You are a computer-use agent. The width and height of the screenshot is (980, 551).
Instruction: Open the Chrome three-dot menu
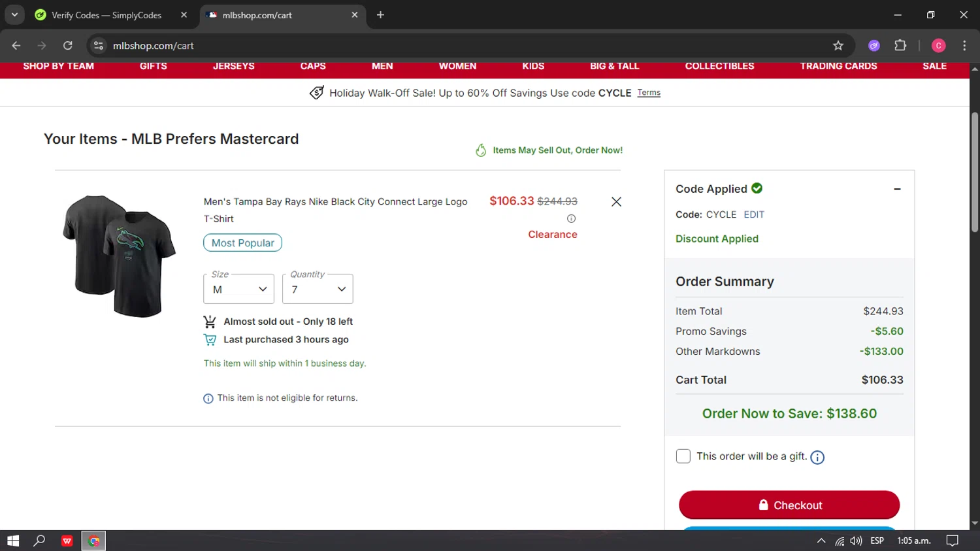click(x=964, y=46)
